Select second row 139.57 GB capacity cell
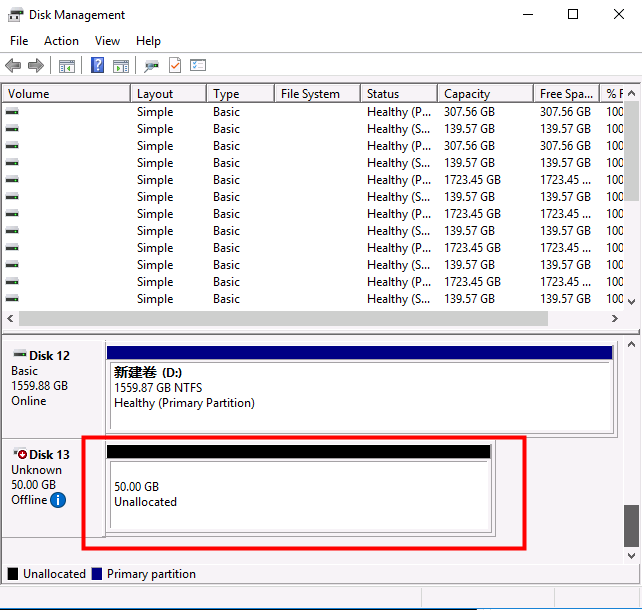Viewport: 642px width, 610px height. tap(469, 129)
